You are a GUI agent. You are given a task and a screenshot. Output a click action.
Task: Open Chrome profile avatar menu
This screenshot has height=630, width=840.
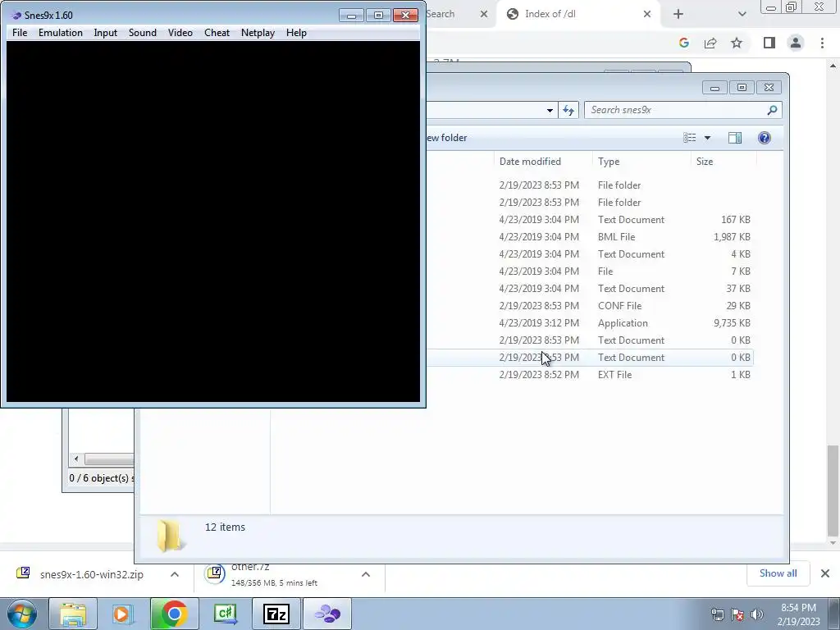click(x=796, y=43)
